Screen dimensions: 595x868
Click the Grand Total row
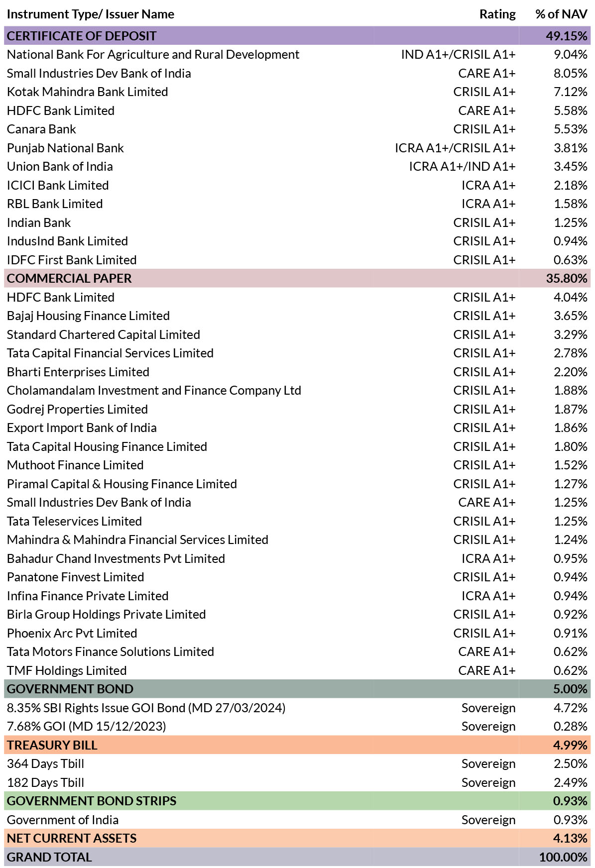point(297,857)
